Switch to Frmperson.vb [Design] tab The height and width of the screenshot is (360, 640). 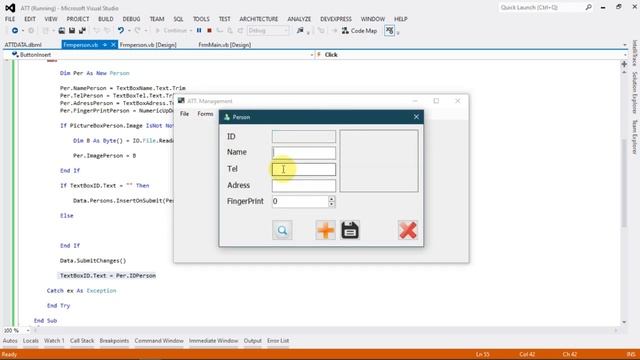click(x=148, y=45)
